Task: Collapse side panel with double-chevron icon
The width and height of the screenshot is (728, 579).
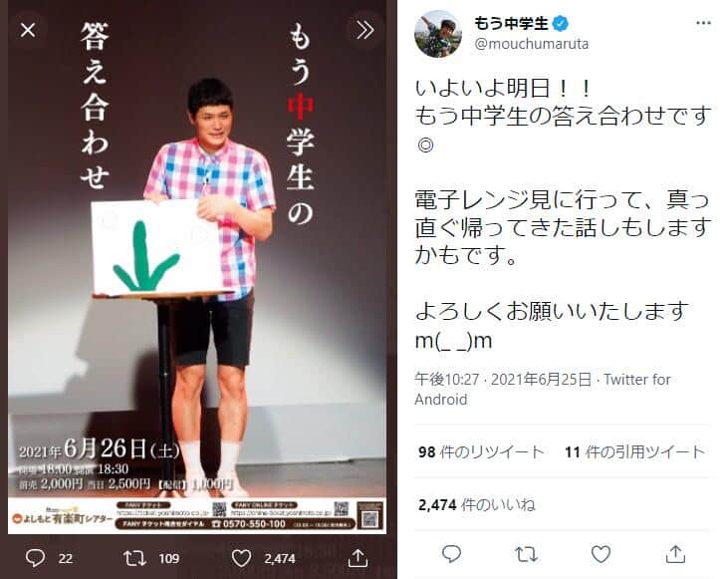Action: point(364,30)
